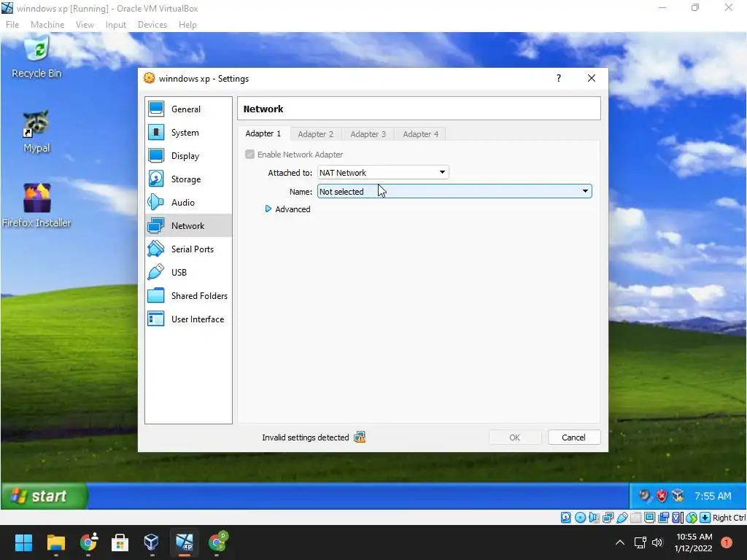Open the Serial Ports settings category
This screenshot has width=747, height=560.
click(x=188, y=249)
